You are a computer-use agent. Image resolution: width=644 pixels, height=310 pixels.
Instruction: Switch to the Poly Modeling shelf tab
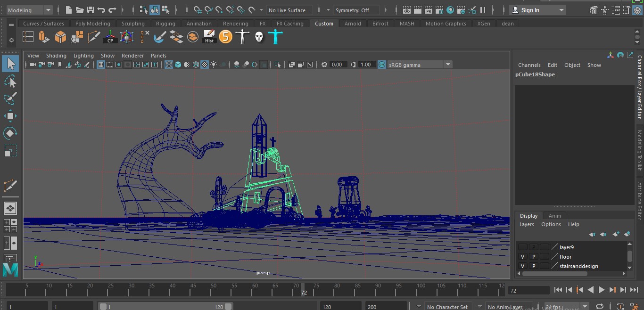[x=92, y=24]
